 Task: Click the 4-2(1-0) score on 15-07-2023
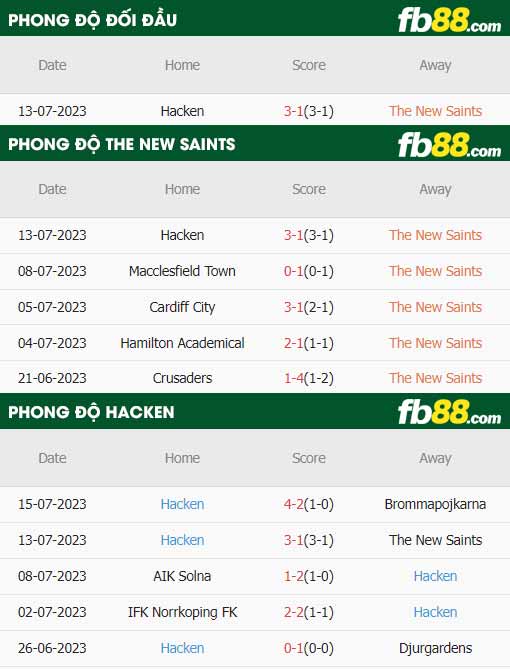pos(309,504)
